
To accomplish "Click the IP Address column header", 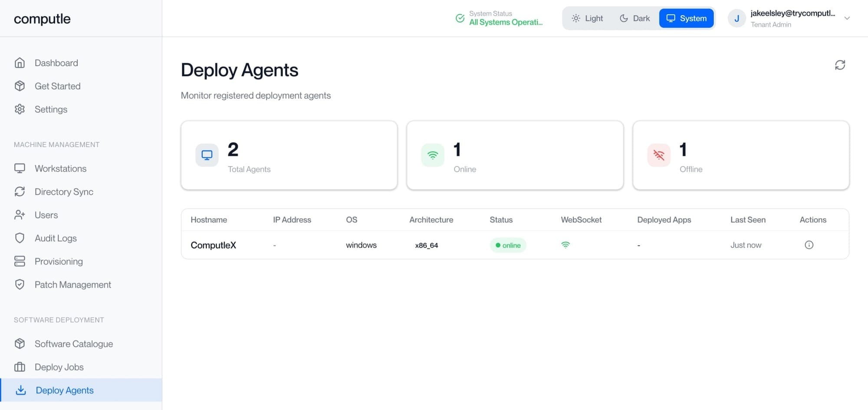I will 292,220.
